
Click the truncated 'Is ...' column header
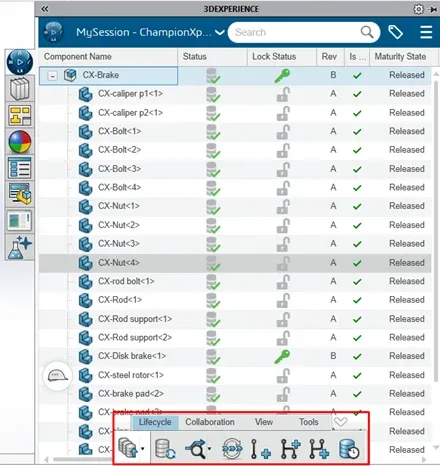357,57
